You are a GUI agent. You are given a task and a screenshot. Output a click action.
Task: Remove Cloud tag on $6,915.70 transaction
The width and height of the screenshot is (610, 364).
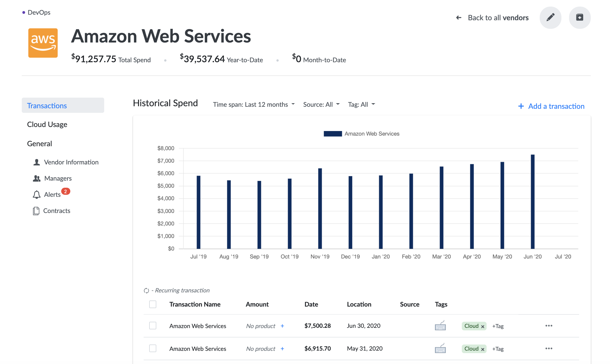click(x=483, y=349)
